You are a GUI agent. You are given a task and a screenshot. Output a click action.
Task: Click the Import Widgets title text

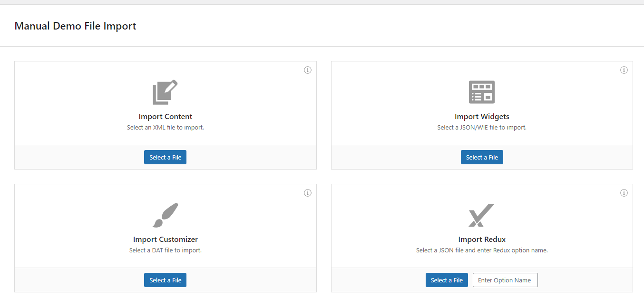coord(482,117)
